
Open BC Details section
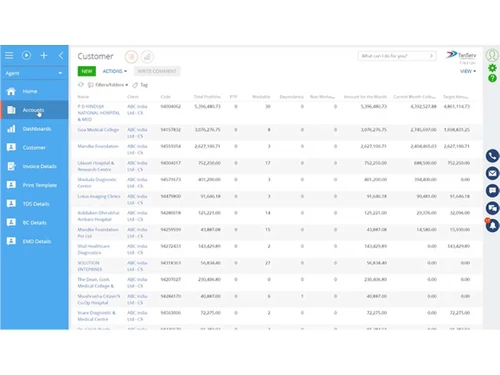pos(34,222)
